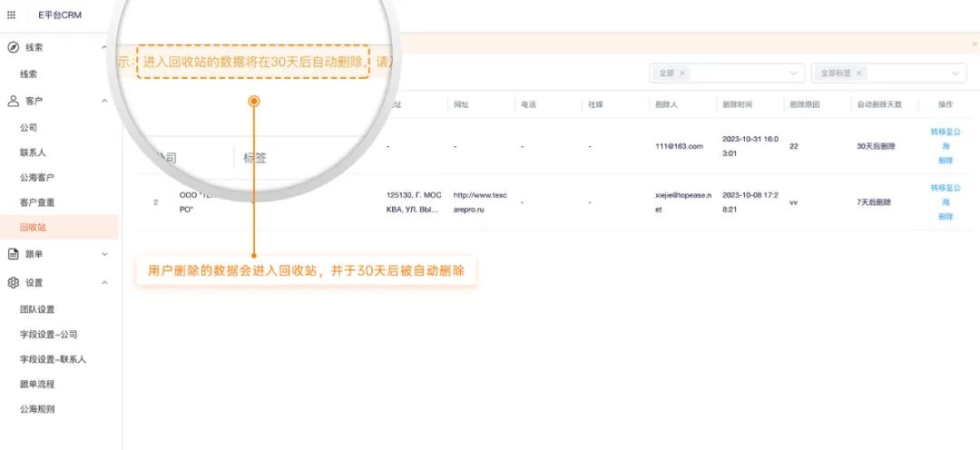Open the 全部 filter dropdown arrow

[x=794, y=73]
